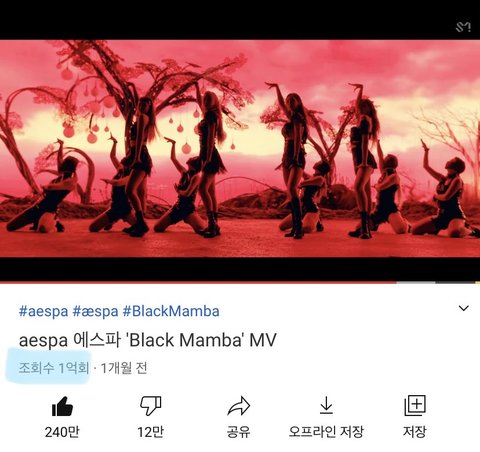480x452 pixels.
Task: Tap the thumbs-up like icon
Action: click(x=62, y=406)
